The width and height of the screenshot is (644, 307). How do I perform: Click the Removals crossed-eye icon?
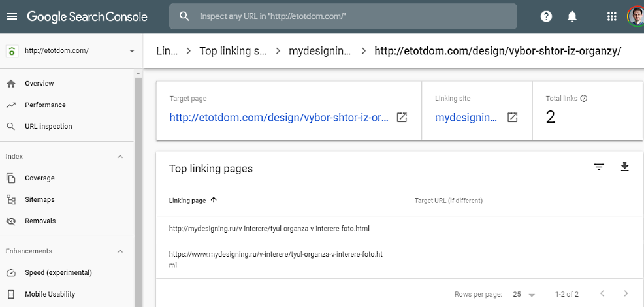pos(11,221)
